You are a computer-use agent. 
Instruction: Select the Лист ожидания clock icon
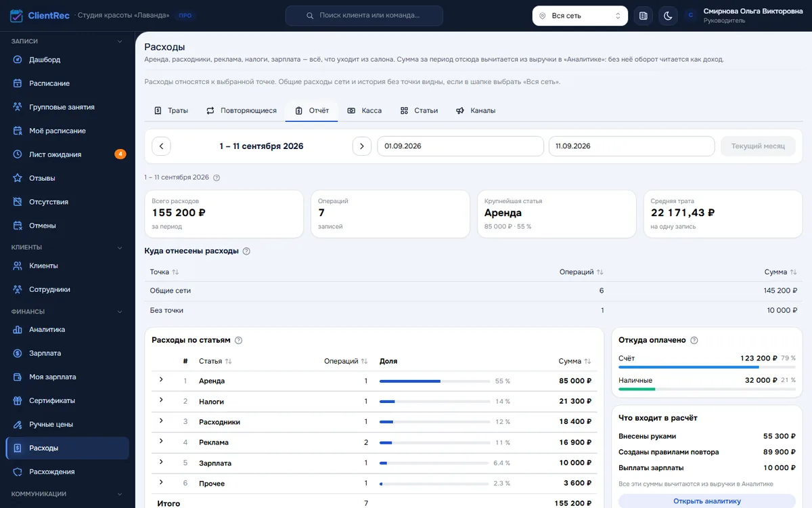point(18,154)
